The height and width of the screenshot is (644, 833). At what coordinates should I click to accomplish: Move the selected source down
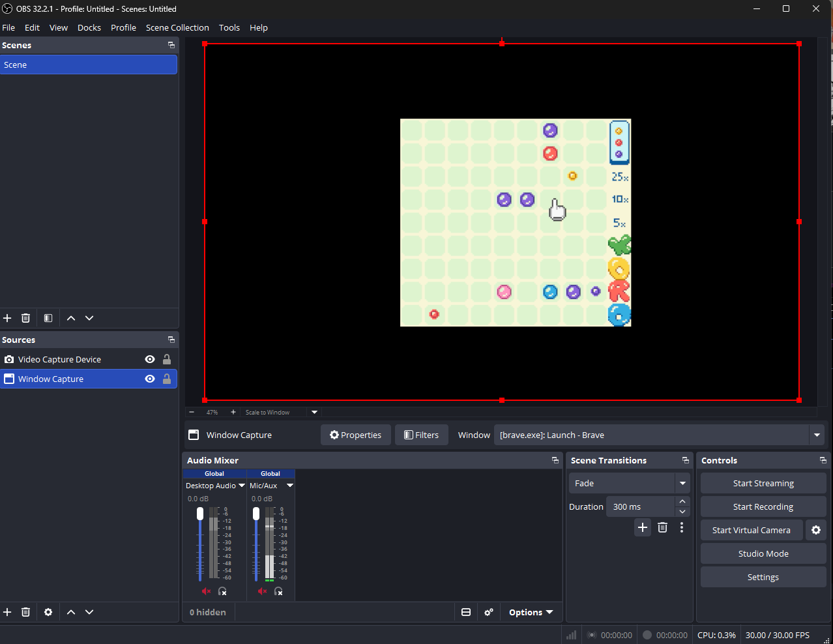click(89, 612)
